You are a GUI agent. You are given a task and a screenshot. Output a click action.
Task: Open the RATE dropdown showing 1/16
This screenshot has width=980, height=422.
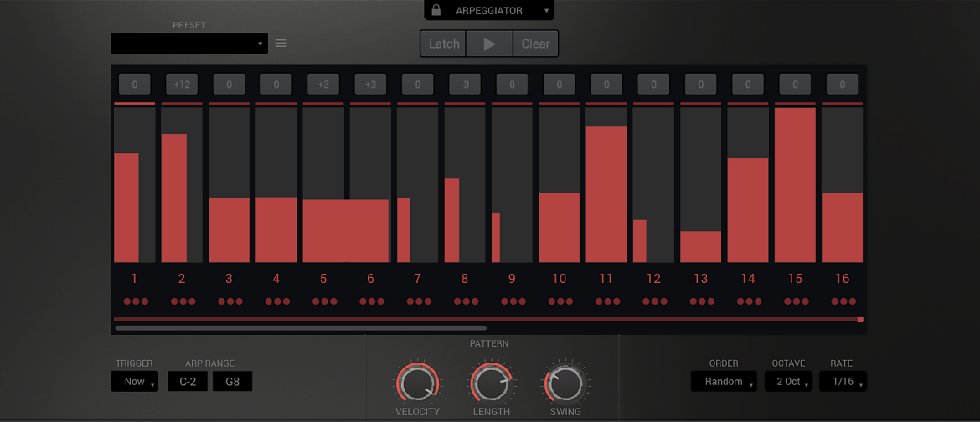[843, 381]
